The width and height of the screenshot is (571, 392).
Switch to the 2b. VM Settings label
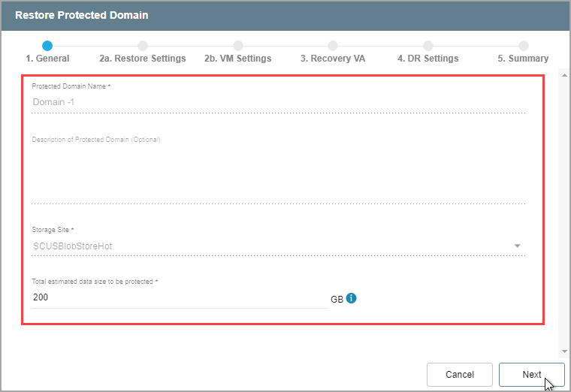click(x=238, y=59)
